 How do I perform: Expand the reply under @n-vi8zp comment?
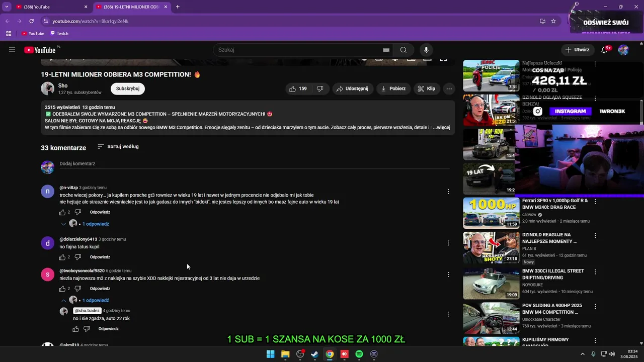(x=85, y=224)
